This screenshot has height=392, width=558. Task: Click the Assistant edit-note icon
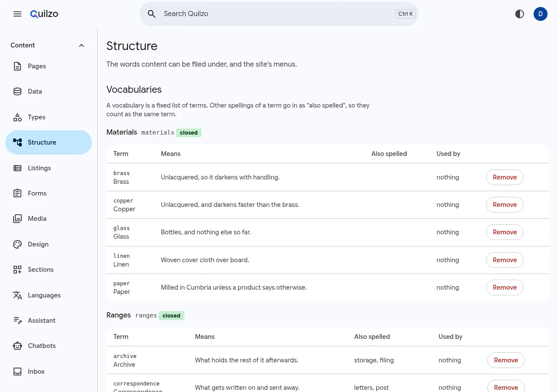tap(17, 321)
